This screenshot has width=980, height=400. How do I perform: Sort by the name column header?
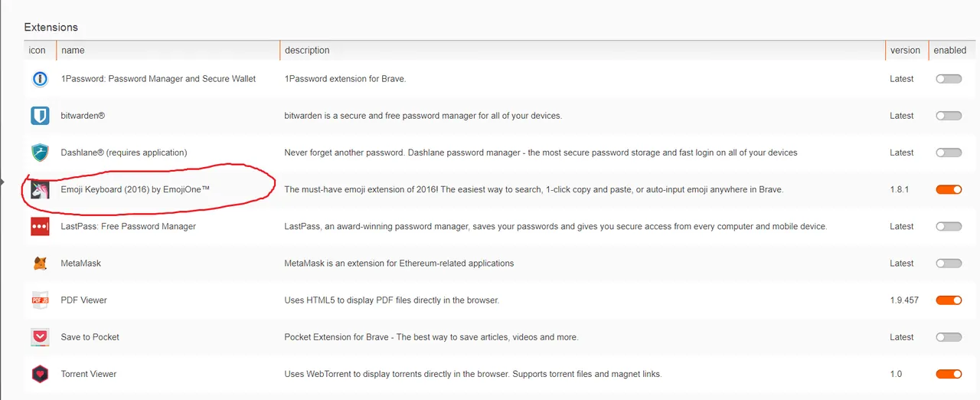(x=73, y=51)
